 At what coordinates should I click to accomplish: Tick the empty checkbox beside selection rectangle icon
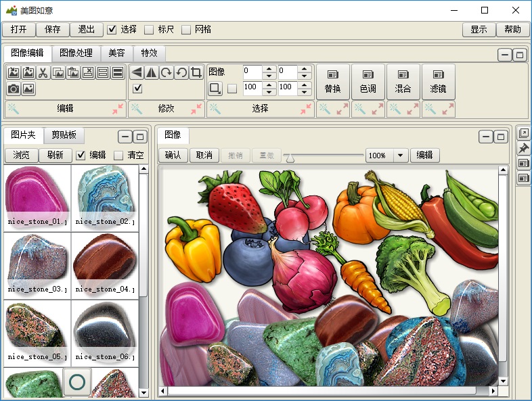coord(232,89)
